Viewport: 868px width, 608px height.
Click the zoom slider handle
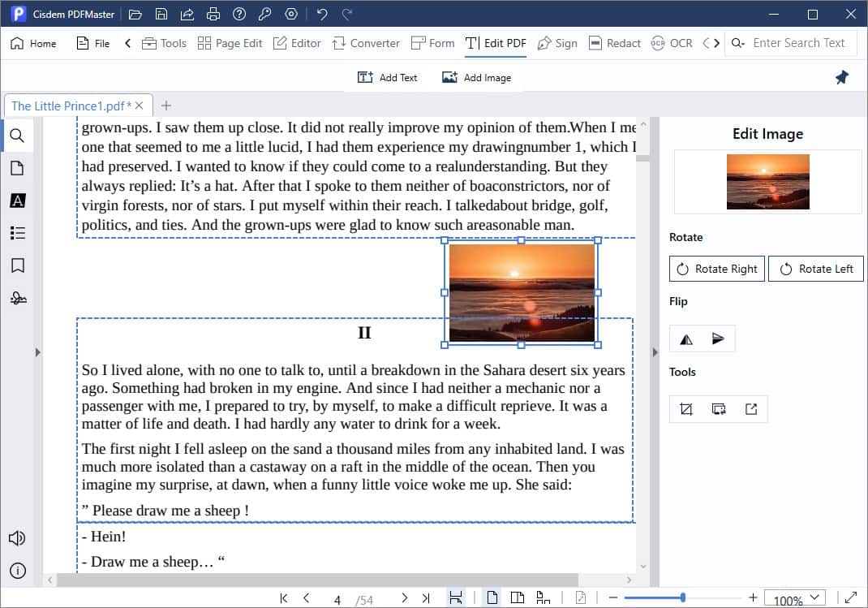(683, 598)
